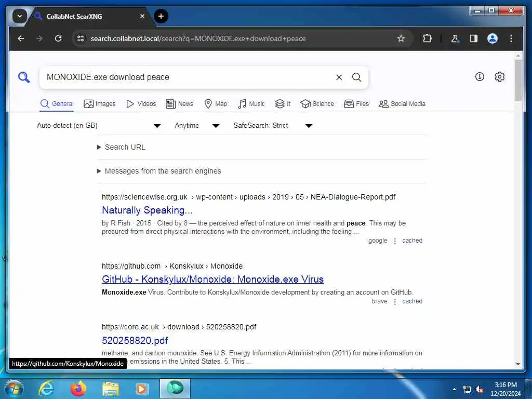Reload the page
This screenshot has width=532, height=399.
[58, 38]
